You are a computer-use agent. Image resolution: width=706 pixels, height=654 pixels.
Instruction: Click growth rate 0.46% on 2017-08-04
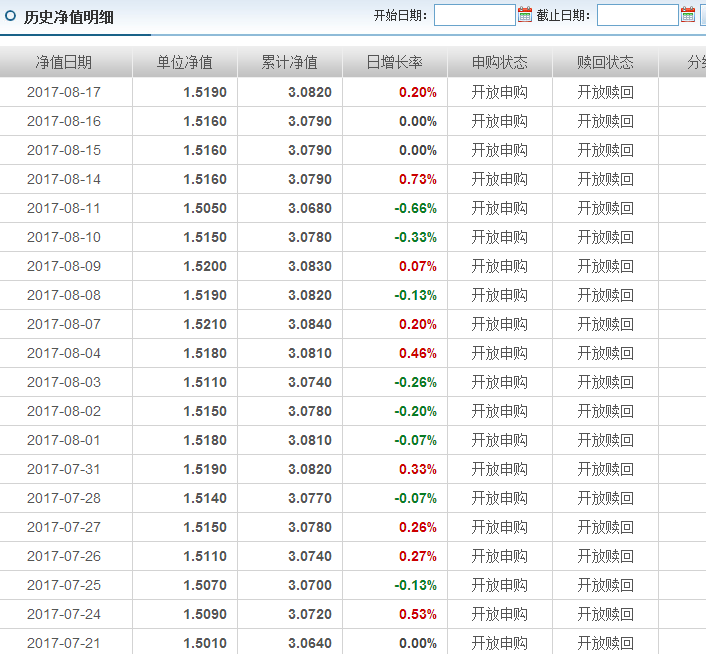click(418, 353)
